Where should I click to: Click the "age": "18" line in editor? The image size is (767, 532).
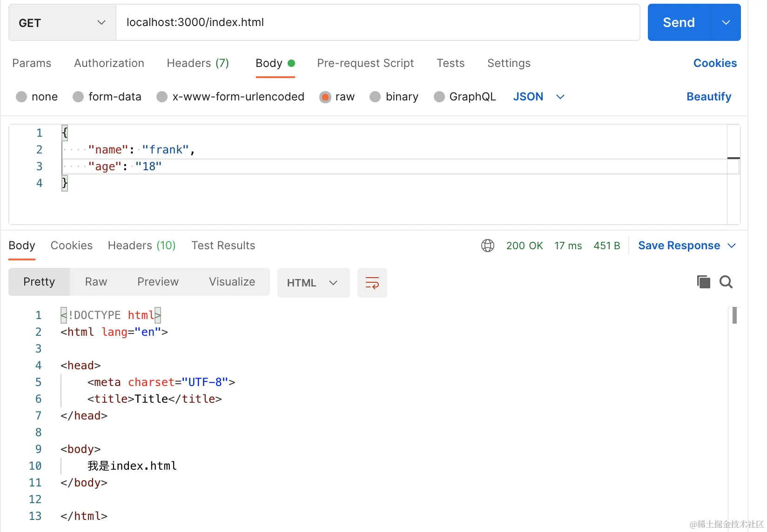click(x=125, y=166)
